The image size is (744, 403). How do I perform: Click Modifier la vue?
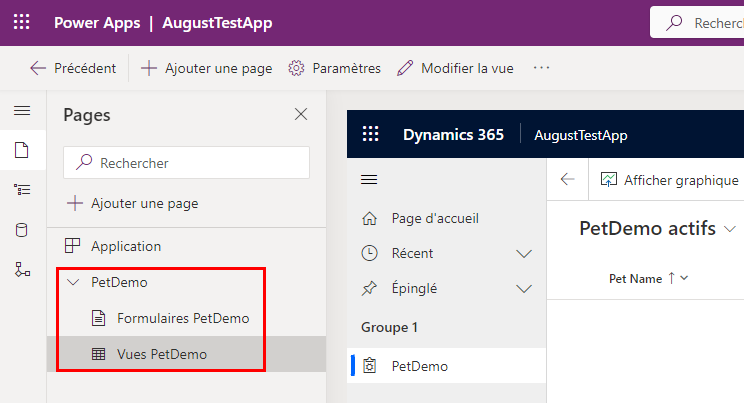click(x=456, y=68)
